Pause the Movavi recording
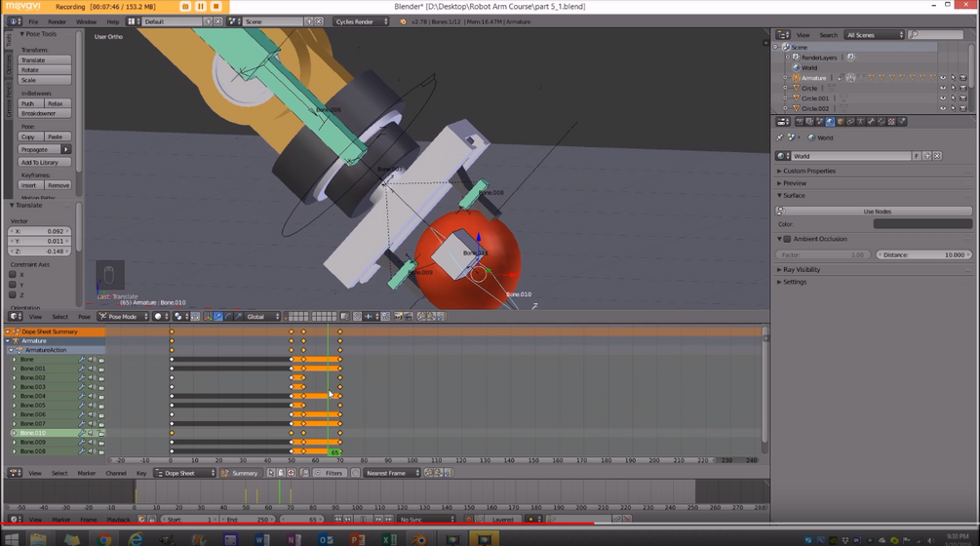980x546 pixels. [201, 6]
